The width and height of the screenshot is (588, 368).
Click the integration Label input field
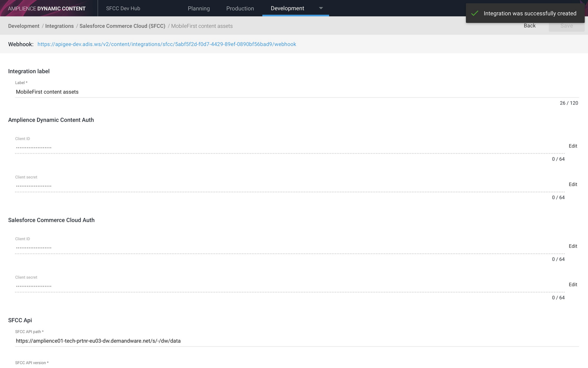click(297, 92)
